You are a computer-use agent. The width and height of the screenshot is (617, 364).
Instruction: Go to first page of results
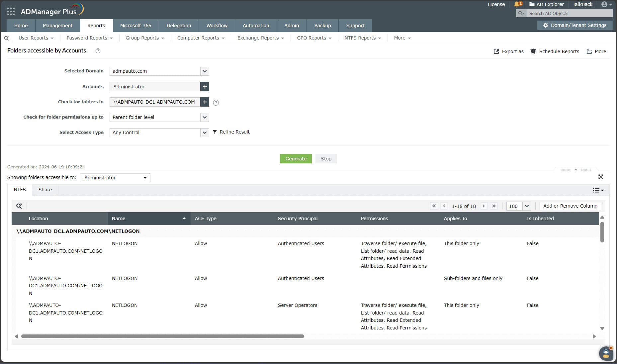(434, 206)
